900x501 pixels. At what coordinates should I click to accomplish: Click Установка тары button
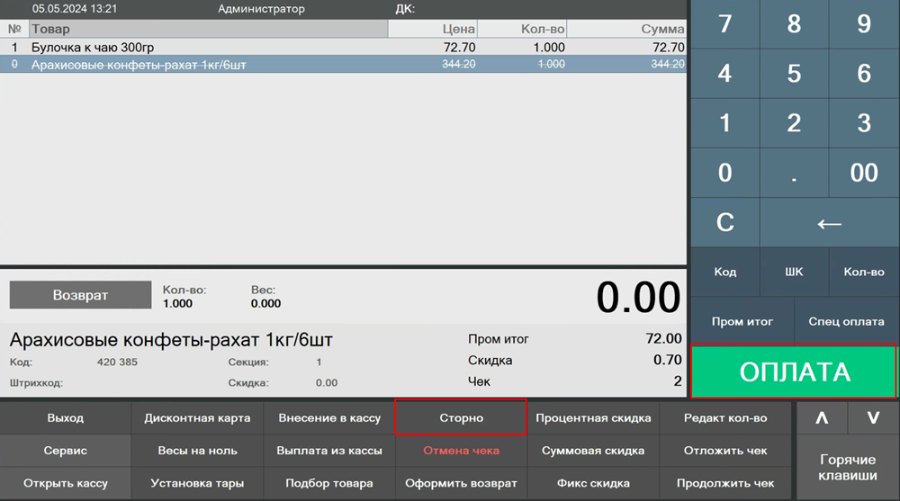pos(197,483)
